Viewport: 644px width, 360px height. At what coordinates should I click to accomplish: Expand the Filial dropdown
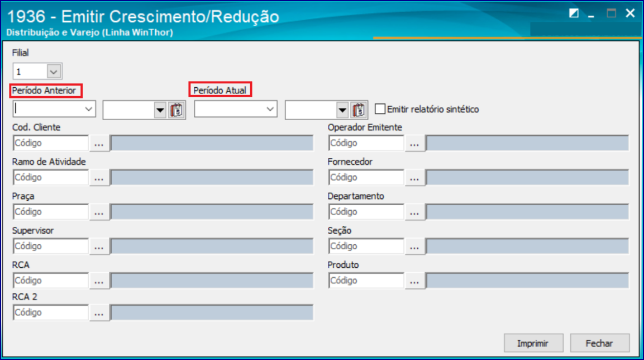click(54, 72)
